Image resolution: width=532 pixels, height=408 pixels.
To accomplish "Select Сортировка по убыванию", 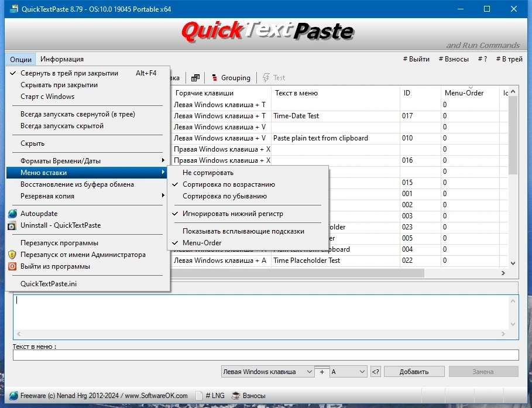I will click(248, 196).
